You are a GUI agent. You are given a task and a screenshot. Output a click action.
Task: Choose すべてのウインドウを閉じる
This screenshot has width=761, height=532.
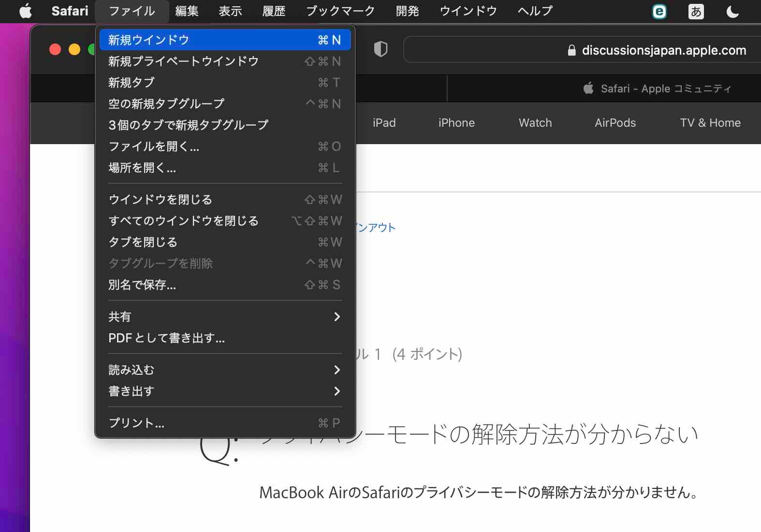(x=225, y=221)
